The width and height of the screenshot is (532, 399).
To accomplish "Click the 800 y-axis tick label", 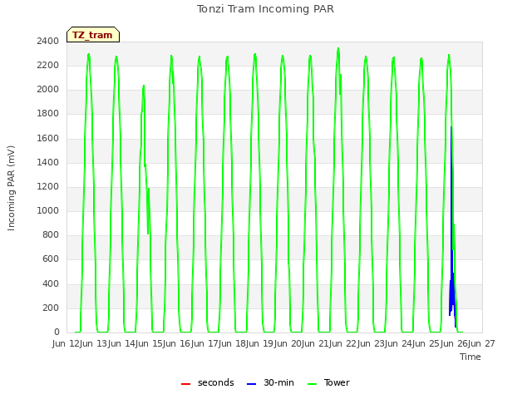I will pyautogui.click(x=51, y=234).
